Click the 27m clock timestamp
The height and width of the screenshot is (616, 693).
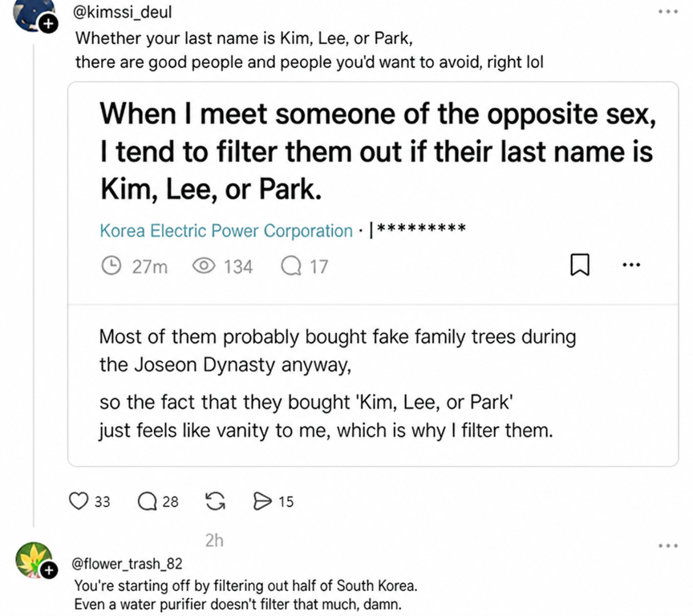coord(135,266)
